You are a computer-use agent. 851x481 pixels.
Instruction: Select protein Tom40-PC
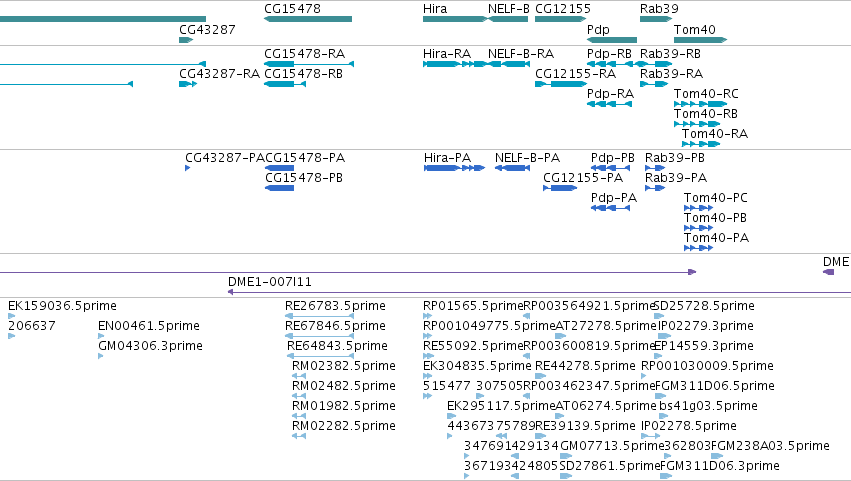point(698,208)
